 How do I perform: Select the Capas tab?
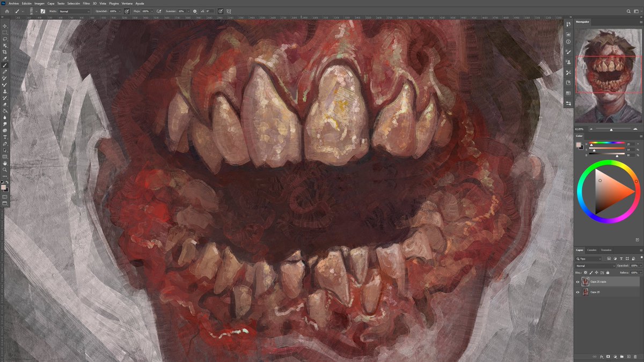coord(580,250)
